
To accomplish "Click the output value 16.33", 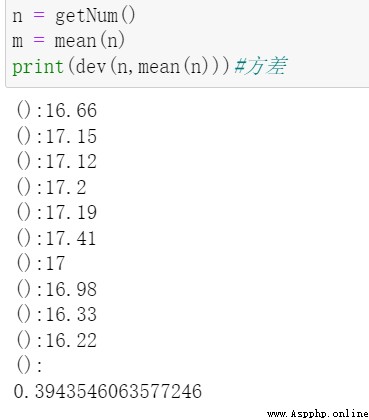I will tap(71, 314).
